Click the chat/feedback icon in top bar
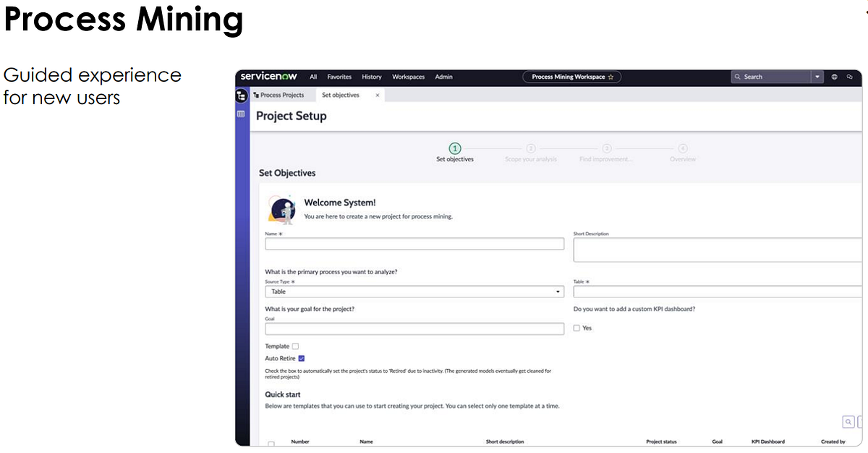This screenshot has height=453, width=868. (x=849, y=77)
